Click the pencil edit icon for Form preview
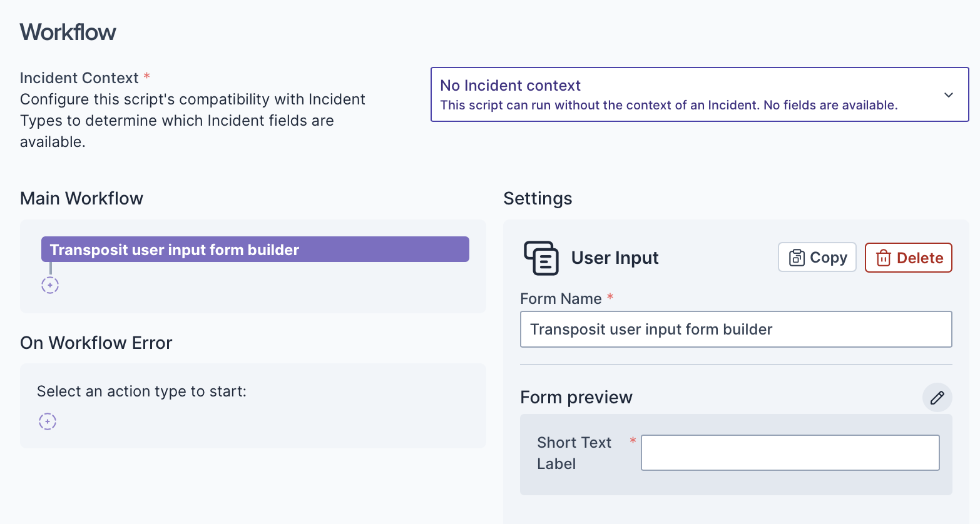The width and height of the screenshot is (980, 524). (x=937, y=398)
